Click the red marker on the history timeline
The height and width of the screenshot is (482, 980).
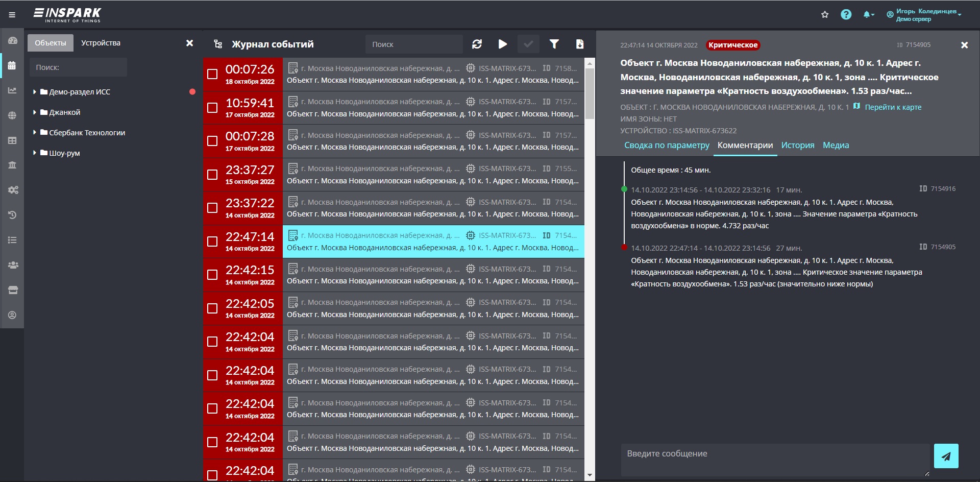pyautogui.click(x=624, y=248)
